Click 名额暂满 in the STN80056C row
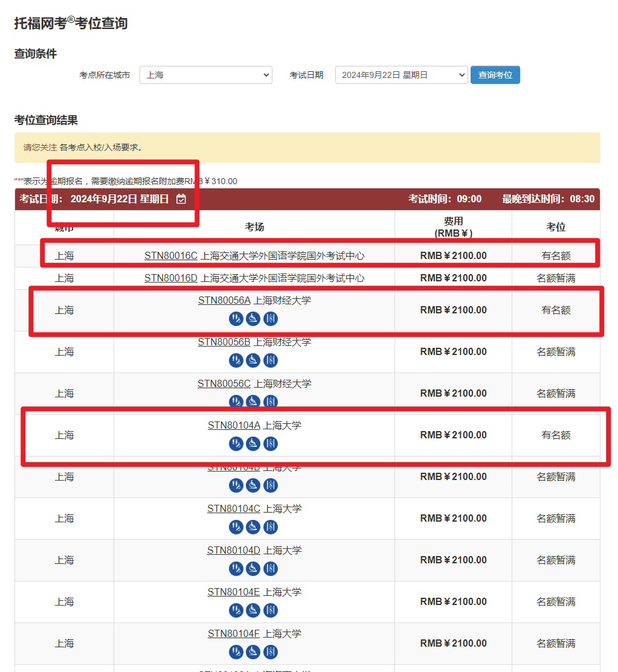This screenshot has width=618, height=672. point(556,394)
